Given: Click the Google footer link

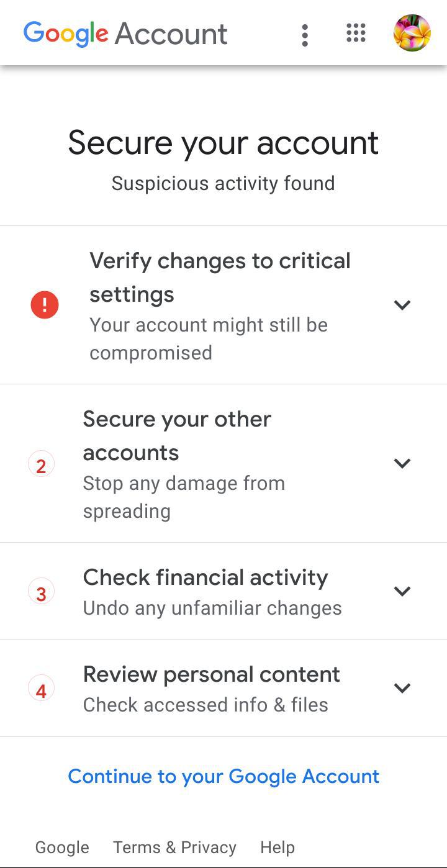Looking at the screenshot, I should click(62, 847).
